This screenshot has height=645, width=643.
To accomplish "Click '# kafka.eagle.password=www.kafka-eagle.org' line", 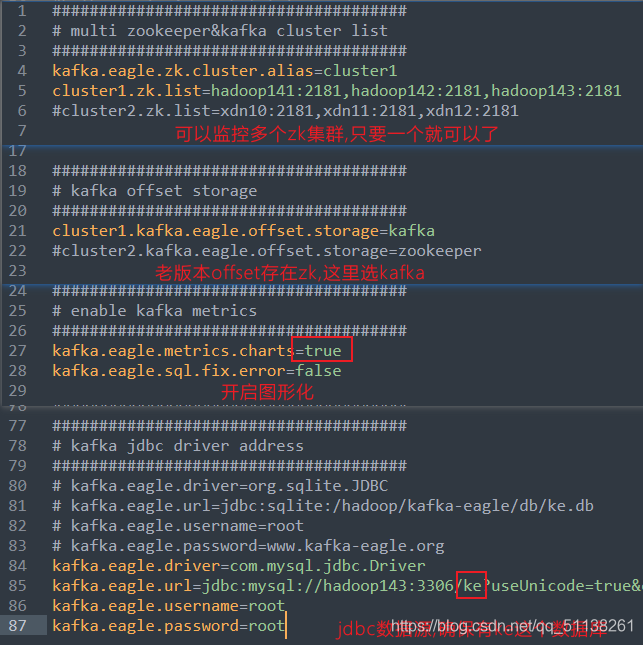I will (x=248, y=546).
